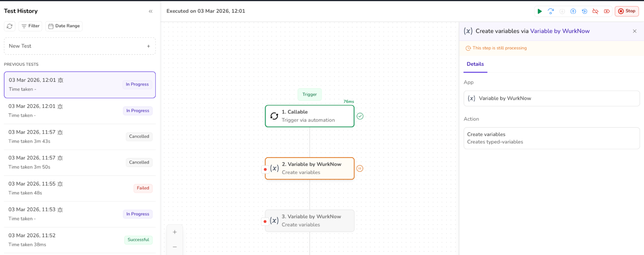This screenshot has width=644, height=255.
Task: Click the remove all breakpoints icon
Action: (607, 11)
